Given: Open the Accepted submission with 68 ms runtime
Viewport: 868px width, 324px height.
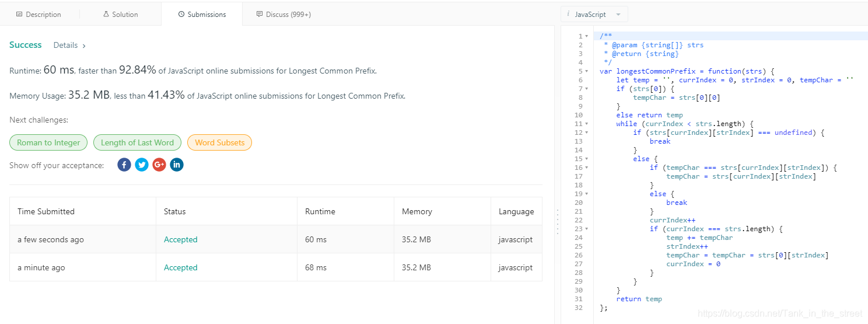Looking at the screenshot, I should click(180, 267).
